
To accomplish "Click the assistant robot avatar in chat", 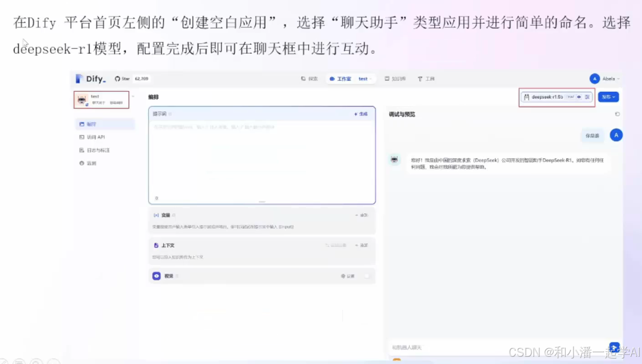I will coord(395,159).
